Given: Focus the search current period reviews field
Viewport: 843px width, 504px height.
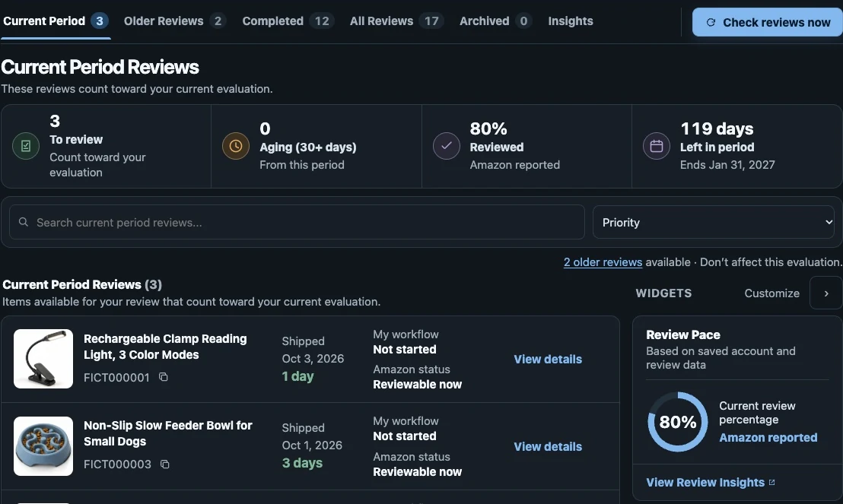Looking at the screenshot, I should coord(297,222).
